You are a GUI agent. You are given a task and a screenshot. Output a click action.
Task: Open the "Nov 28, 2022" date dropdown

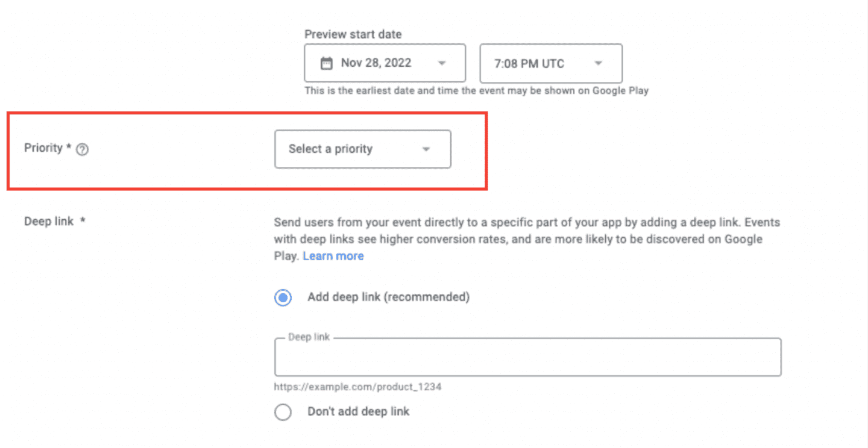pyautogui.click(x=385, y=63)
